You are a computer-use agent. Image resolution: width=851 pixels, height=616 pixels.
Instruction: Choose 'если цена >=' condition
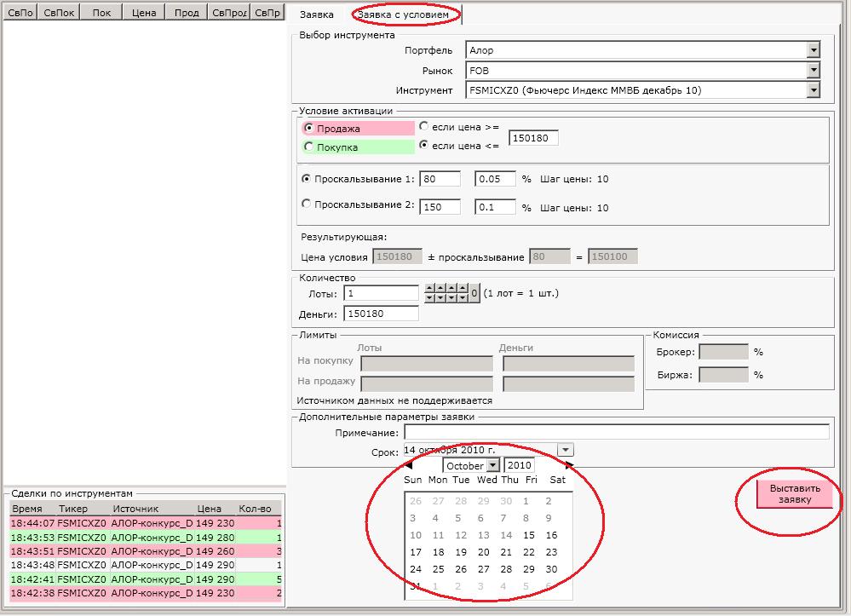point(423,127)
